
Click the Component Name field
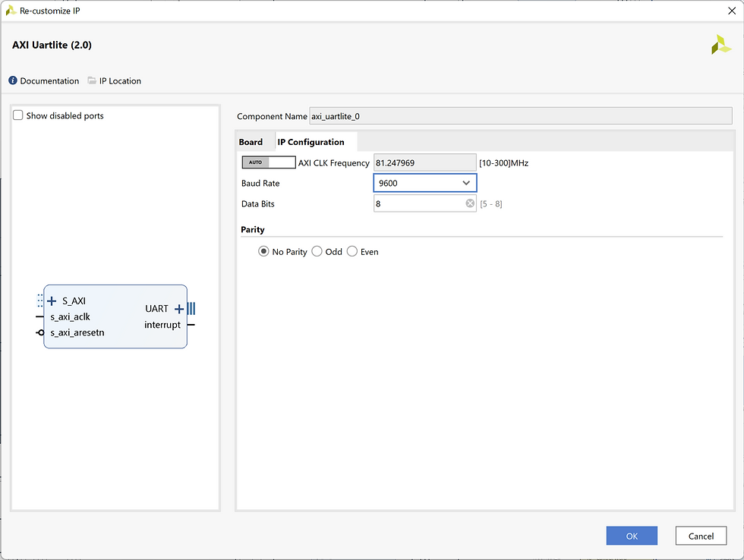tap(521, 116)
